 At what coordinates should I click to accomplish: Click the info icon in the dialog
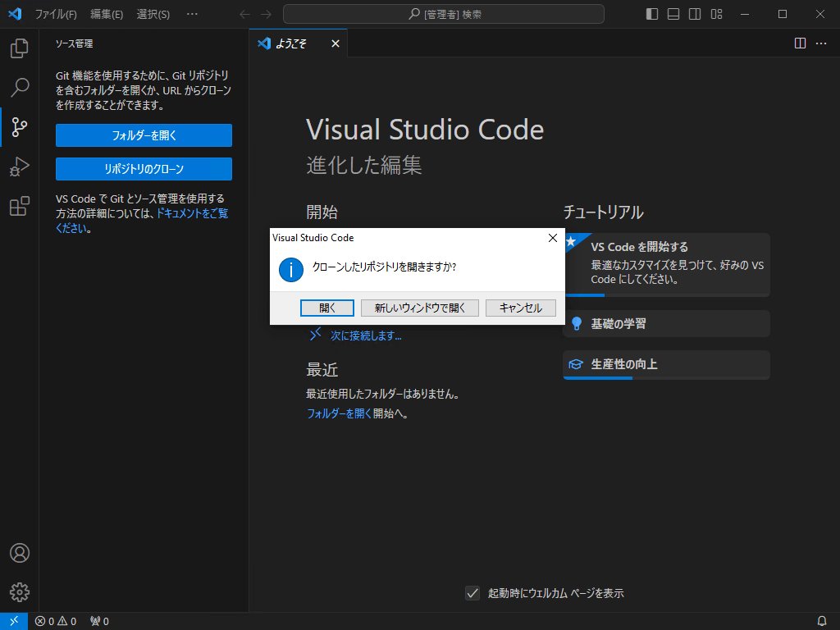tap(291, 269)
